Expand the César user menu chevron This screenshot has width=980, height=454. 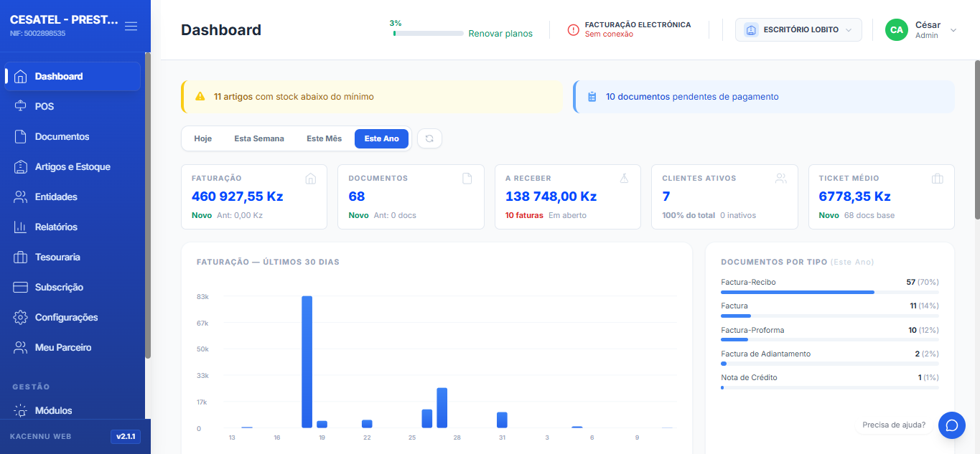[953, 30]
